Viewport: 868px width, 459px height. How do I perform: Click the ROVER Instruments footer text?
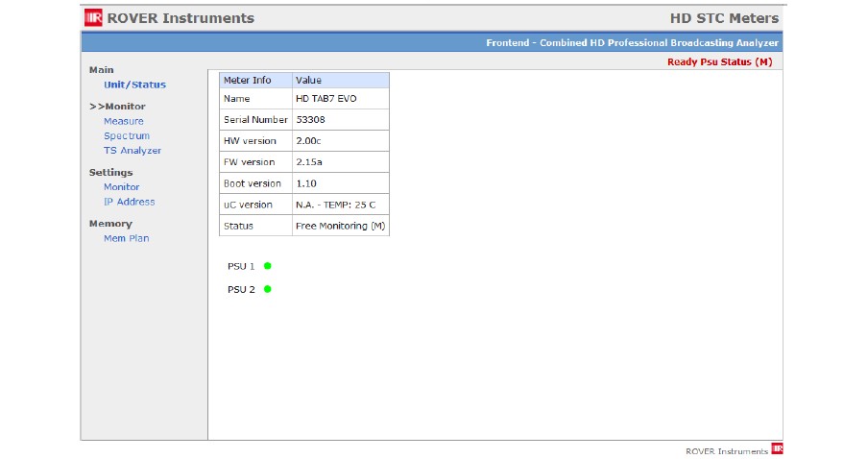tap(726, 451)
